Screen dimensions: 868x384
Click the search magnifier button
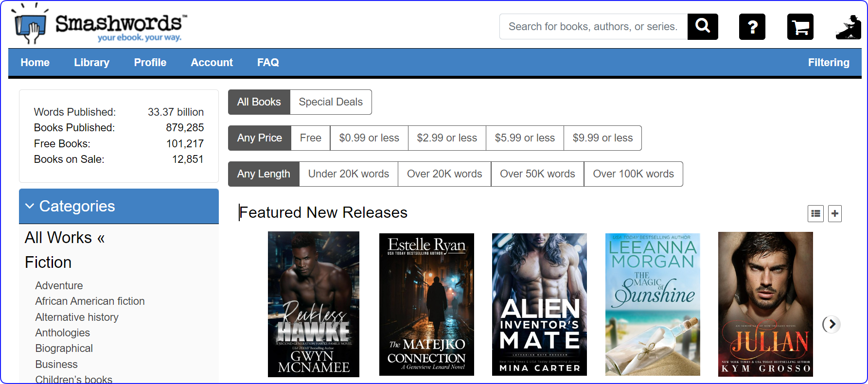(x=703, y=26)
